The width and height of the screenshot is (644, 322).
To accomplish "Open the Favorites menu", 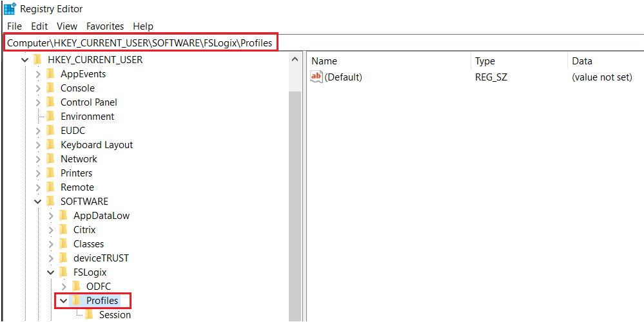I will click(105, 26).
